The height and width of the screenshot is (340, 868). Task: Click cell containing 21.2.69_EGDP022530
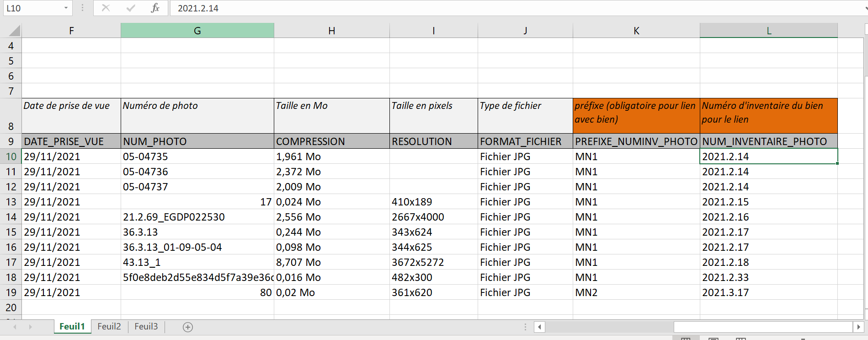pyautogui.click(x=197, y=217)
